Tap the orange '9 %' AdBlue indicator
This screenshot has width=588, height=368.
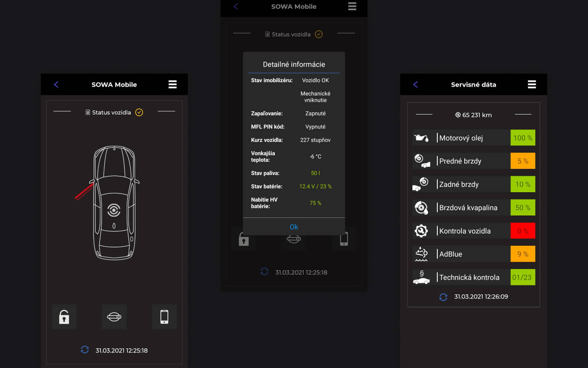pos(523,254)
